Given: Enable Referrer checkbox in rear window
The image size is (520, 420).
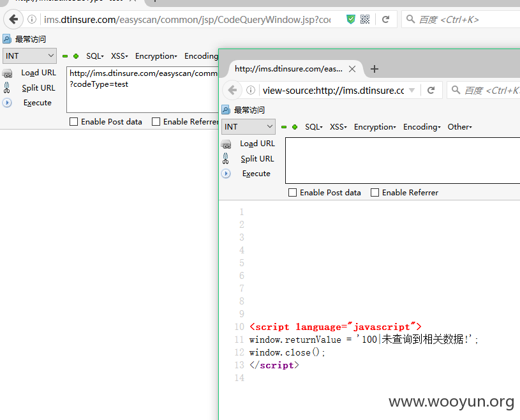Looking at the screenshot, I should pos(156,122).
